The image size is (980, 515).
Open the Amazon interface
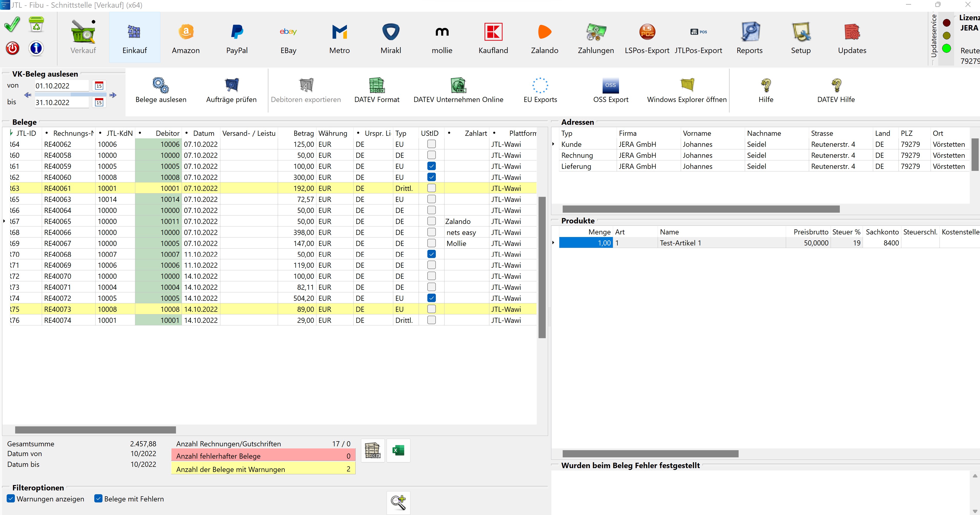[x=186, y=37]
